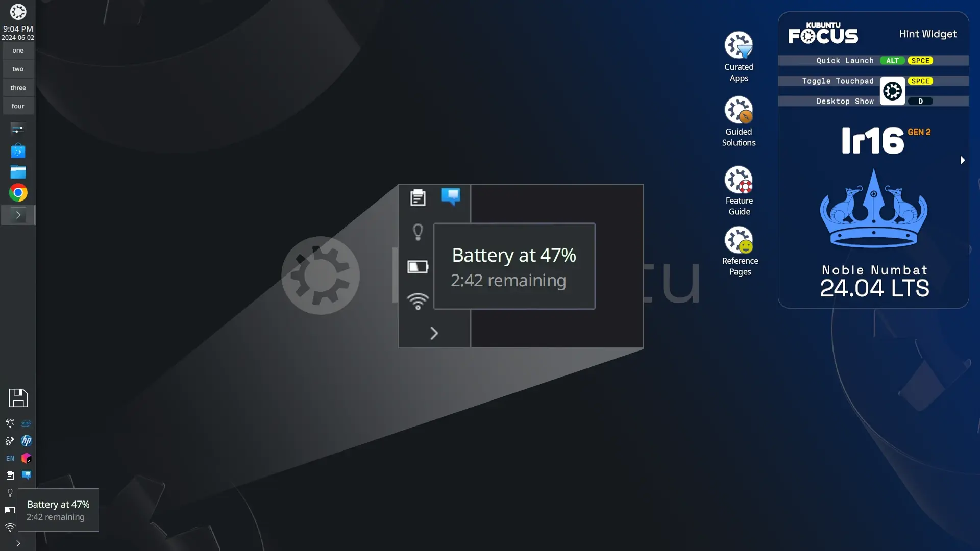The image size is (980, 551).
Task: Click the battery tray icon
Action: (x=10, y=510)
